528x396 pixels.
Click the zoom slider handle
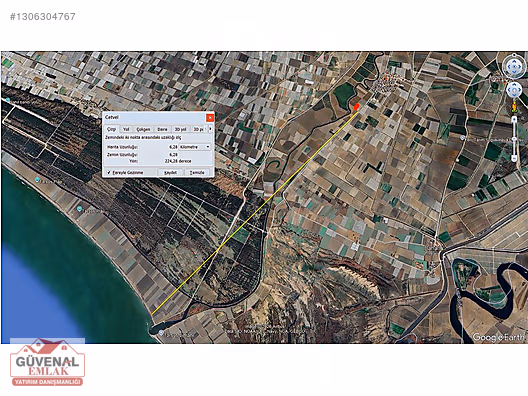pyautogui.click(x=514, y=139)
